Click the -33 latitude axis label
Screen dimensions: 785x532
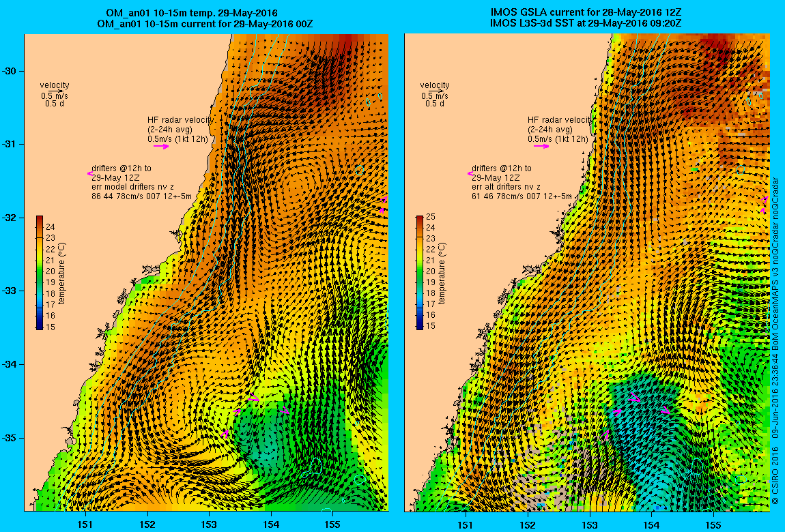(10, 291)
